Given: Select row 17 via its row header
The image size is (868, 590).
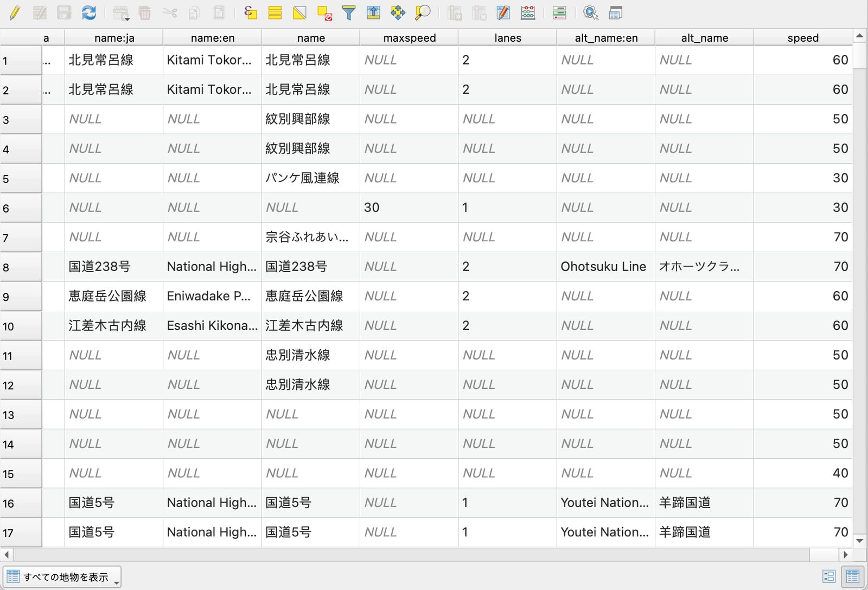Looking at the screenshot, I should coord(21,533).
